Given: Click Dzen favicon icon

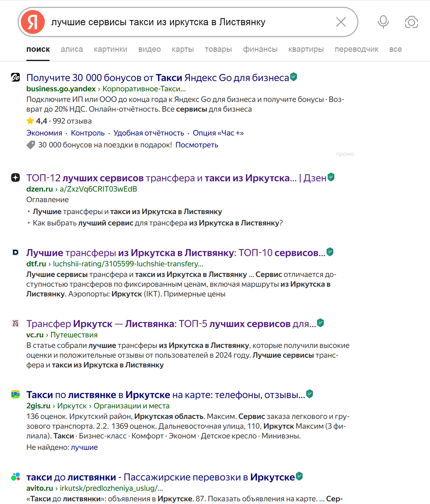Looking at the screenshot, I should pyautogui.click(x=16, y=178).
